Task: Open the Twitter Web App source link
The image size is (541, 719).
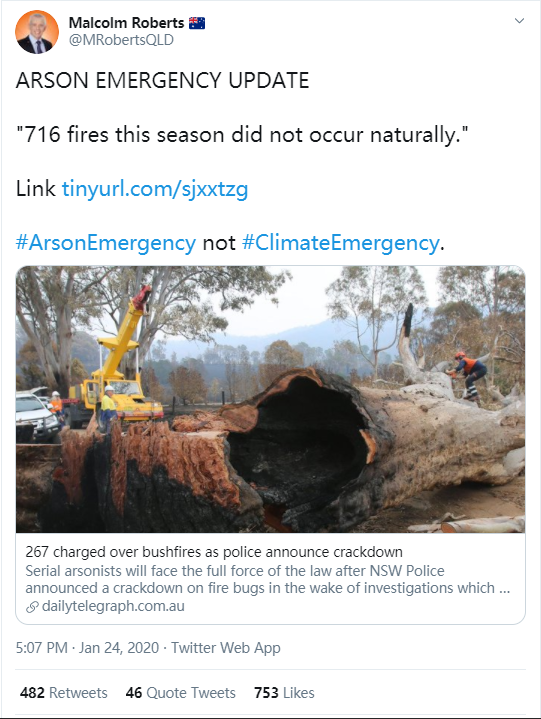Action: [x=226, y=647]
